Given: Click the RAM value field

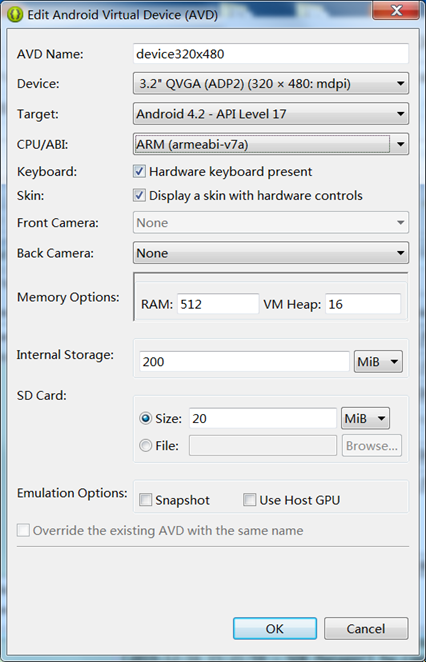Looking at the screenshot, I should click(218, 304).
